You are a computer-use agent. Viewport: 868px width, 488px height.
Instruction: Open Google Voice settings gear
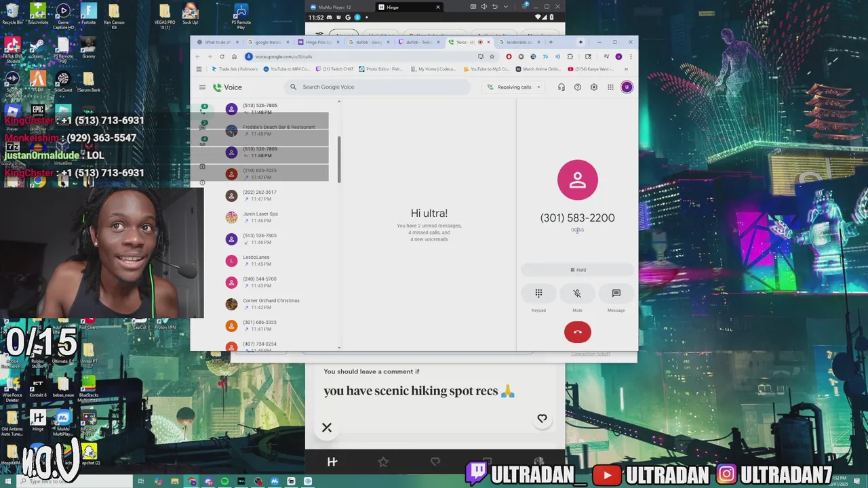coord(593,87)
